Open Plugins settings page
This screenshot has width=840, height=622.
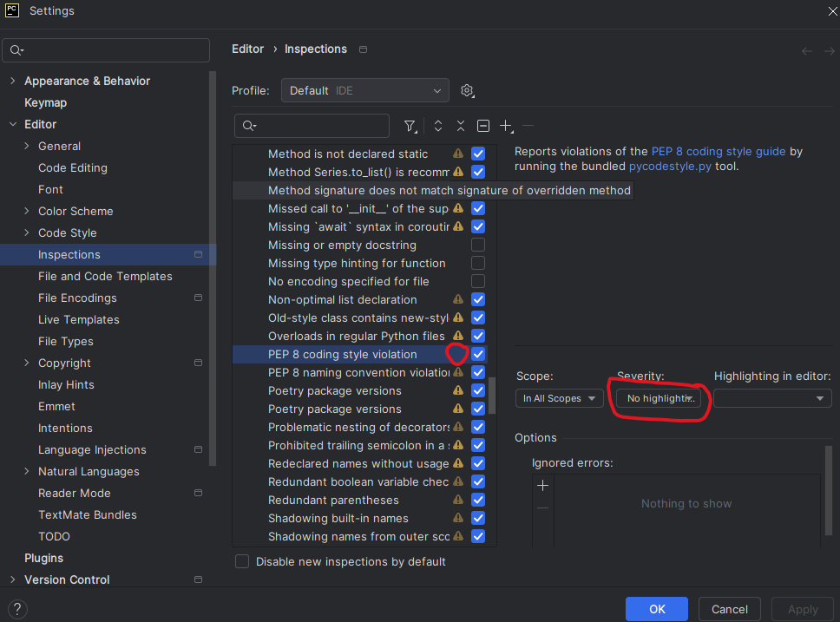(44, 559)
